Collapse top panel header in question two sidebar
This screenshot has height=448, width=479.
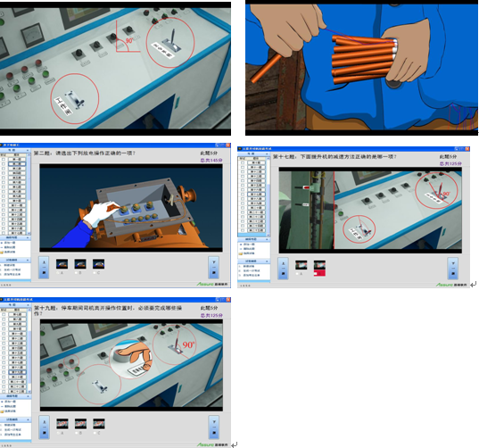click(x=15, y=150)
